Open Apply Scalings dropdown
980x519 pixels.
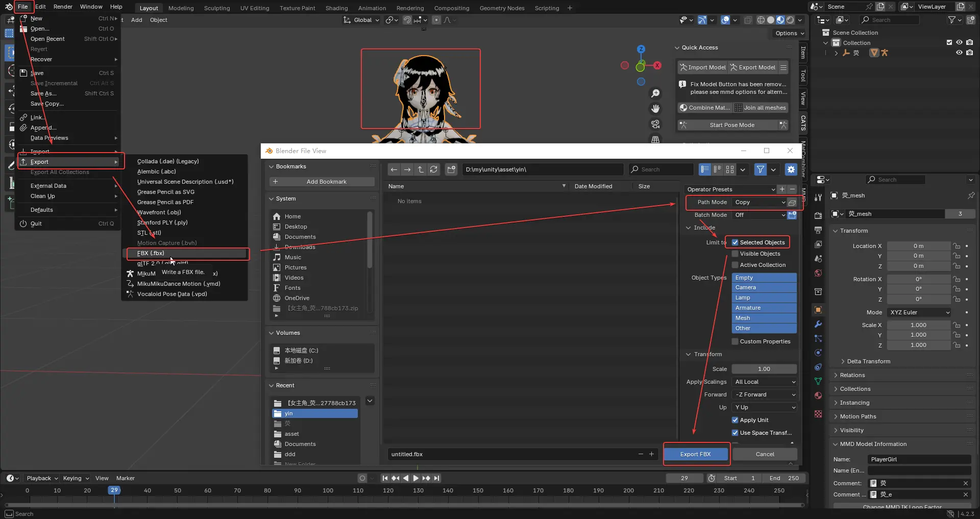764,382
